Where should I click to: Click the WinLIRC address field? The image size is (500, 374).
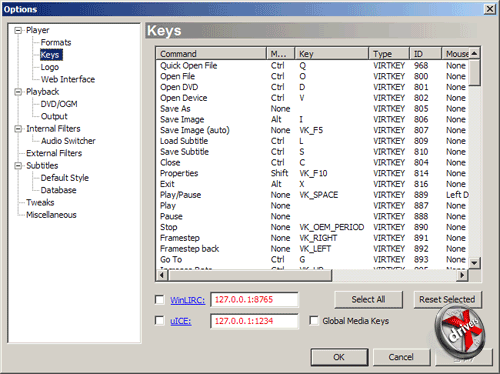(x=254, y=300)
